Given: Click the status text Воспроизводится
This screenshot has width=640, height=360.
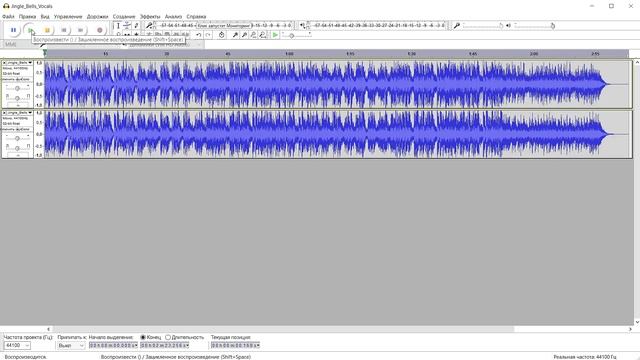Looking at the screenshot, I should pyautogui.click(x=26, y=357).
